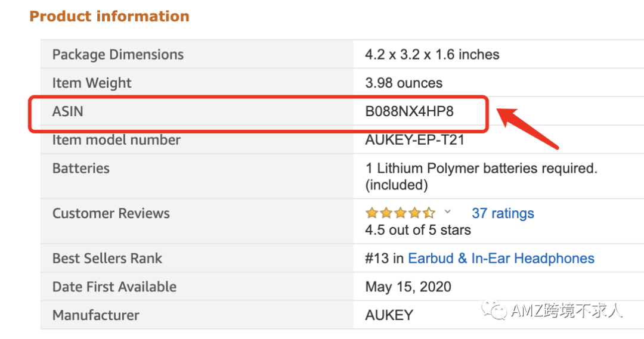Click the Best Sellers Rank label
The height and width of the screenshot is (339, 644).
click(x=107, y=259)
